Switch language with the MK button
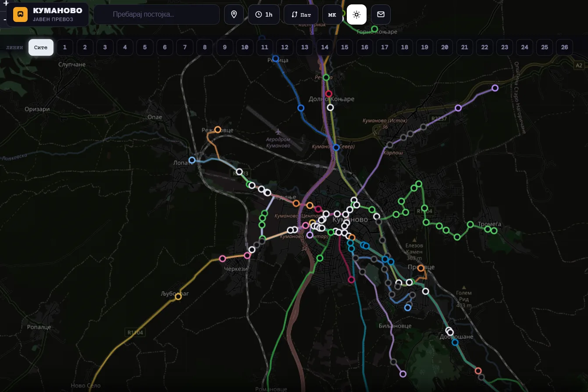This screenshot has height=392, width=588. pos(332,14)
